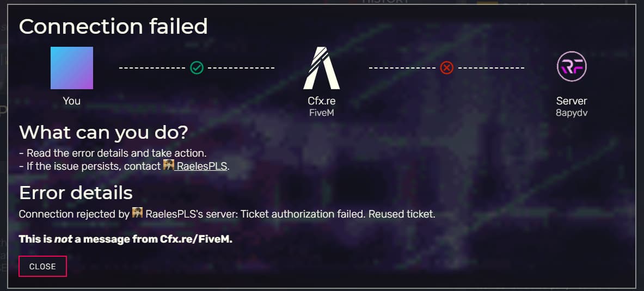Click the 'Connection failed' heading
The width and height of the screenshot is (644, 291).
(113, 26)
